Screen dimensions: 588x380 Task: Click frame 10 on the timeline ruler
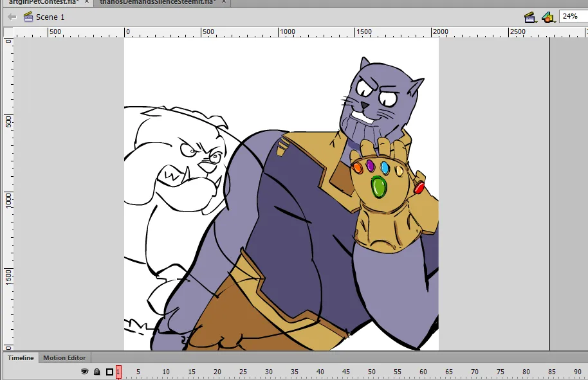point(166,372)
